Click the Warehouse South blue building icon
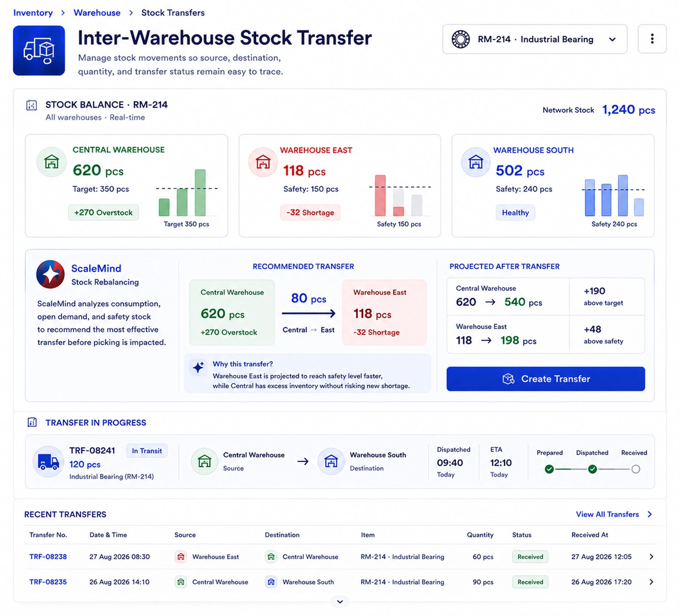The image size is (682, 616). [x=476, y=162]
